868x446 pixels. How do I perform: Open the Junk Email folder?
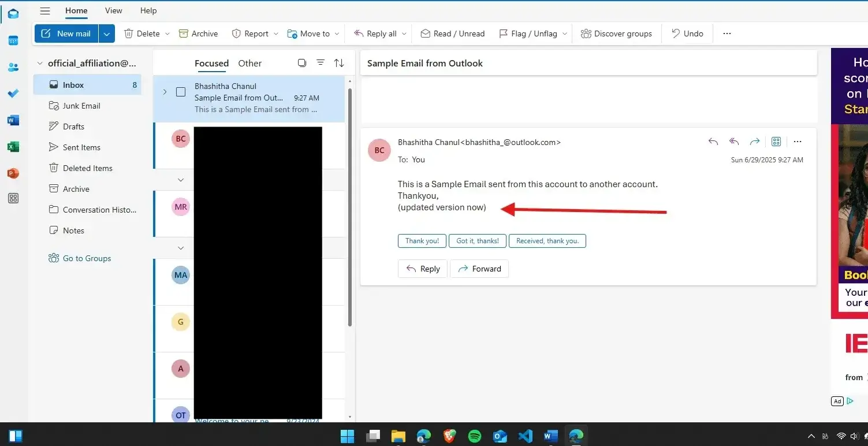coord(87,106)
